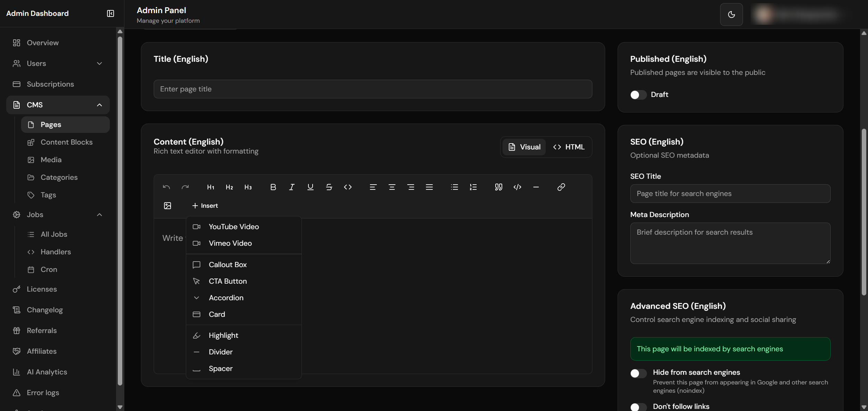Toggle inline code formatting

point(348,187)
